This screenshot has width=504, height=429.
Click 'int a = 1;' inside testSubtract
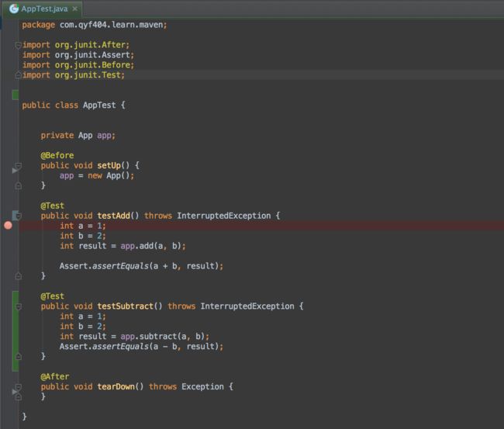click(x=83, y=316)
